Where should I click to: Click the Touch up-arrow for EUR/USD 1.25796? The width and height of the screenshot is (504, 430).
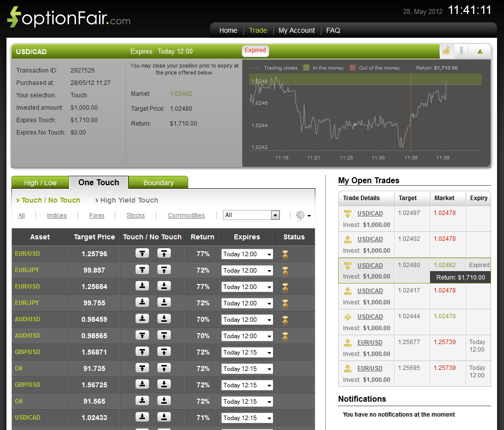pos(143,253)
